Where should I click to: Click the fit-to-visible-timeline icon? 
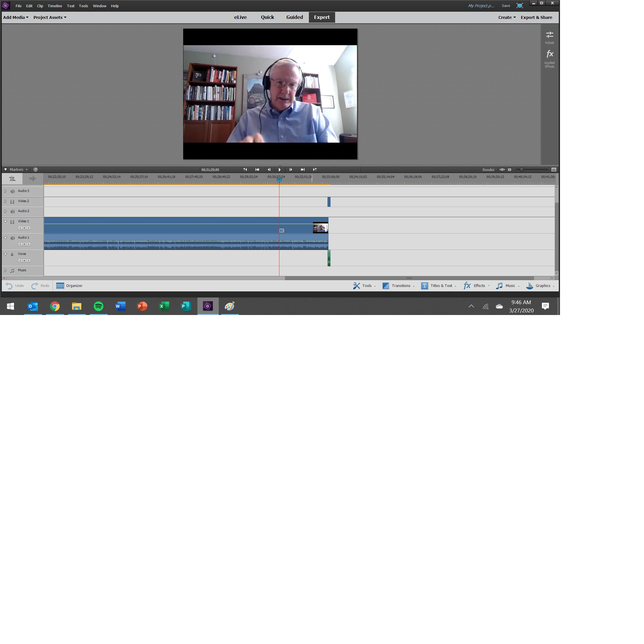click(502, 170)
